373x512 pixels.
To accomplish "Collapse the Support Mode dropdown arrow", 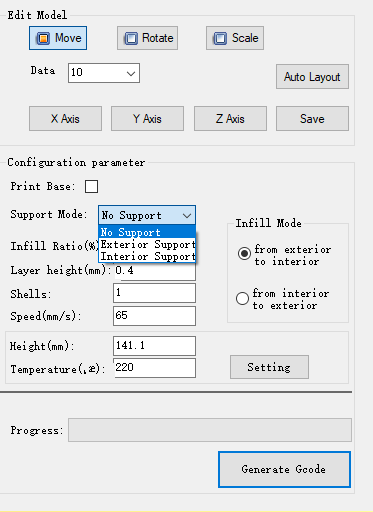I will [x=187, y=215].
